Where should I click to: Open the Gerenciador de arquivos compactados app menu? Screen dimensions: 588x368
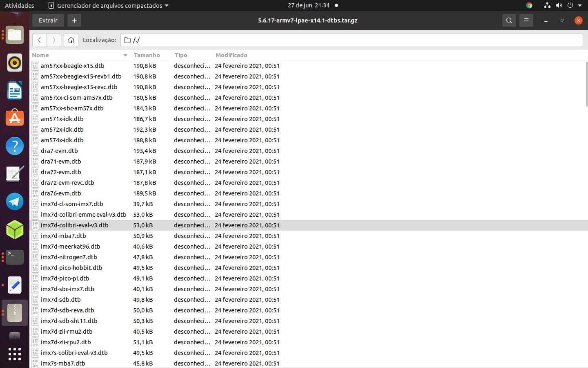tap(109, 5)
